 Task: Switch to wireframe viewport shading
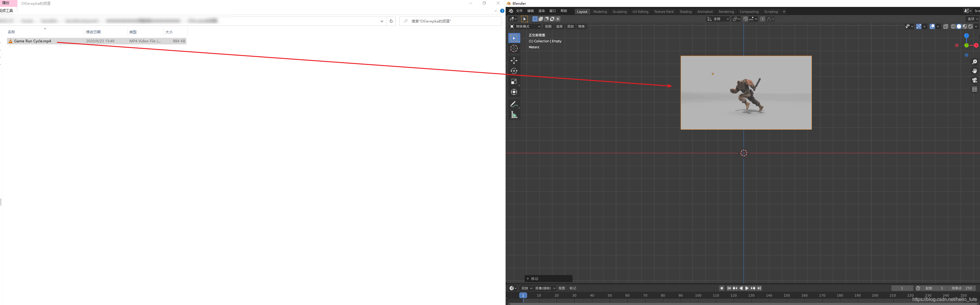tap(953, 27)
